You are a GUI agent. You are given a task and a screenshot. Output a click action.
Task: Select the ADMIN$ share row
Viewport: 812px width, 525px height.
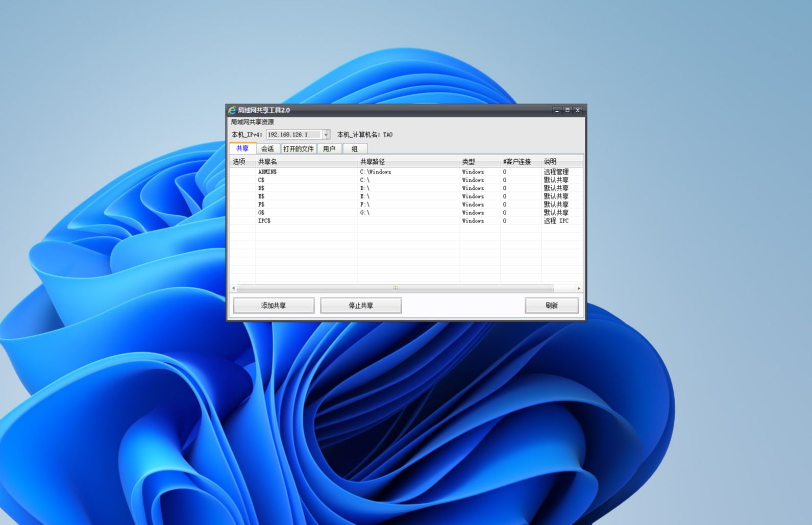point(406,172)
